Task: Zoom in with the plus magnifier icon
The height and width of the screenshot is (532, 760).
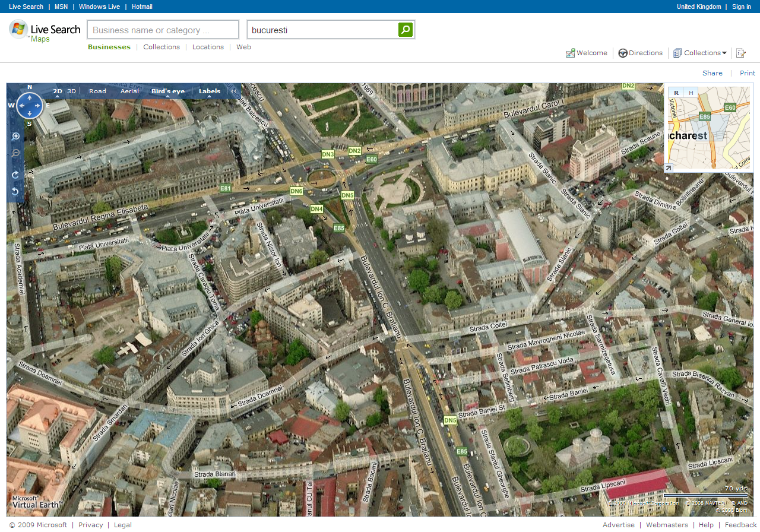Action: tap(16, 136)
